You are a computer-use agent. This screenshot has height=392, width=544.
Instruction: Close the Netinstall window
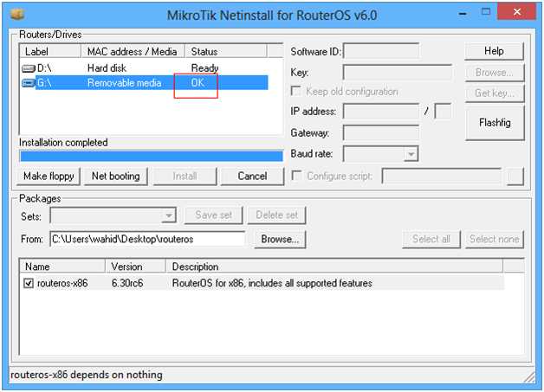tap(516, 12)
